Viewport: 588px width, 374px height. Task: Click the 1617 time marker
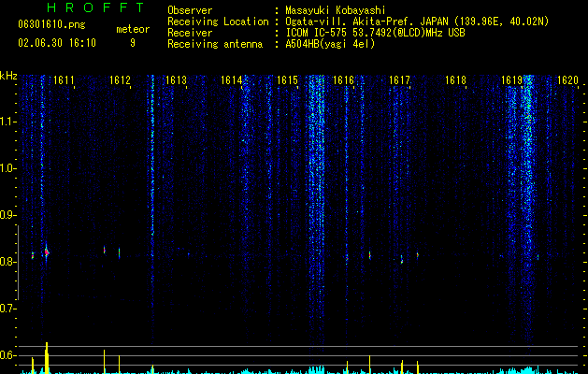[x=399, y=80]
